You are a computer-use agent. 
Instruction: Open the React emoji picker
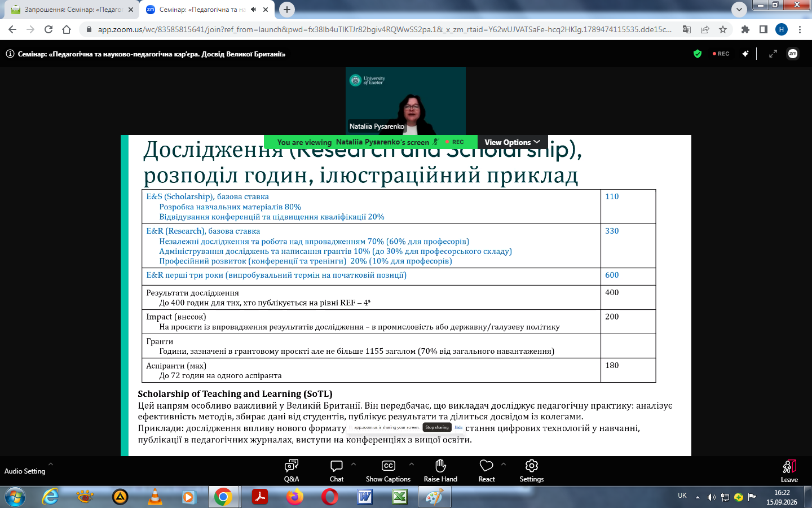click(x=486, y=471)
